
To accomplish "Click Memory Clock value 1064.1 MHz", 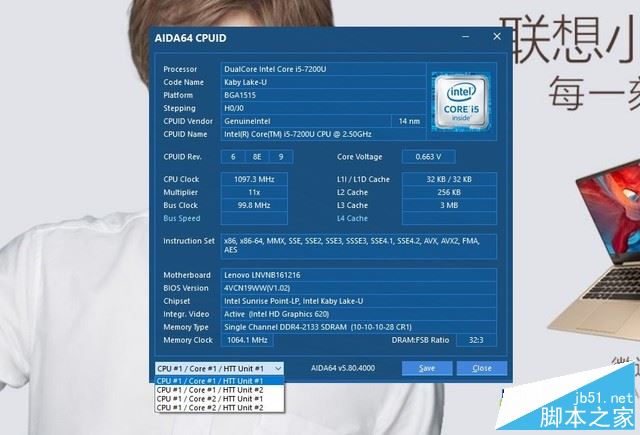I will [247, 340].
